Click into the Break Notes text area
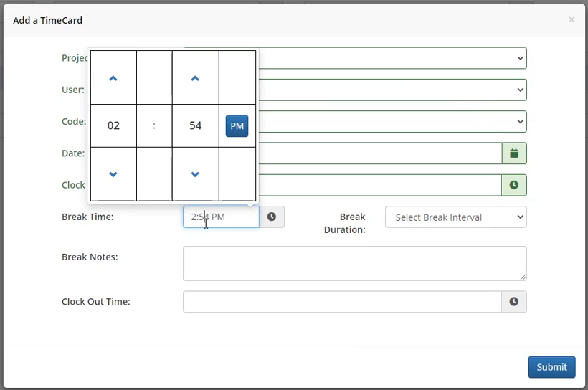The height and width of the screenshot is (390, 588). point(354,263)
